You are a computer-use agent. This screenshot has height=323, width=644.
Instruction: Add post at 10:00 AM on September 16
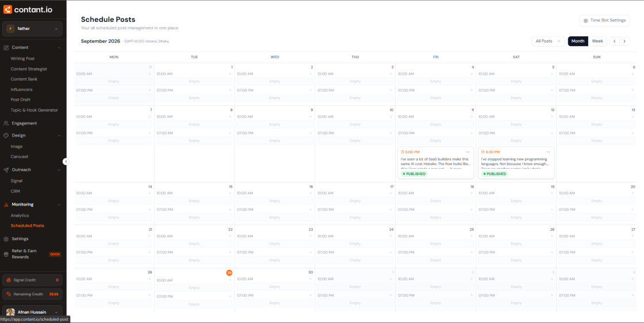tap(310, 193)
